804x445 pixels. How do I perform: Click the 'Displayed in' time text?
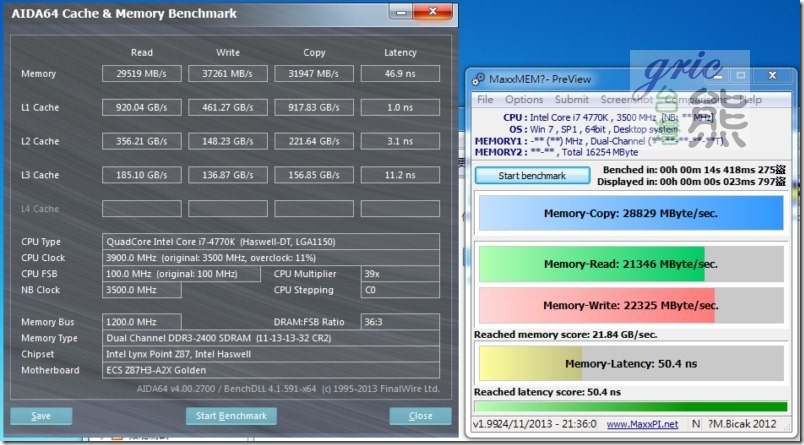tap(691, 181)
